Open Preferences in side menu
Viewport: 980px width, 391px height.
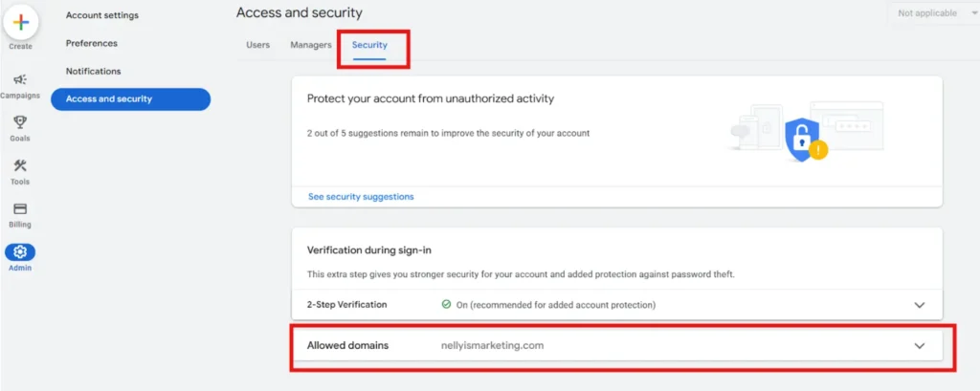[91, 43]
